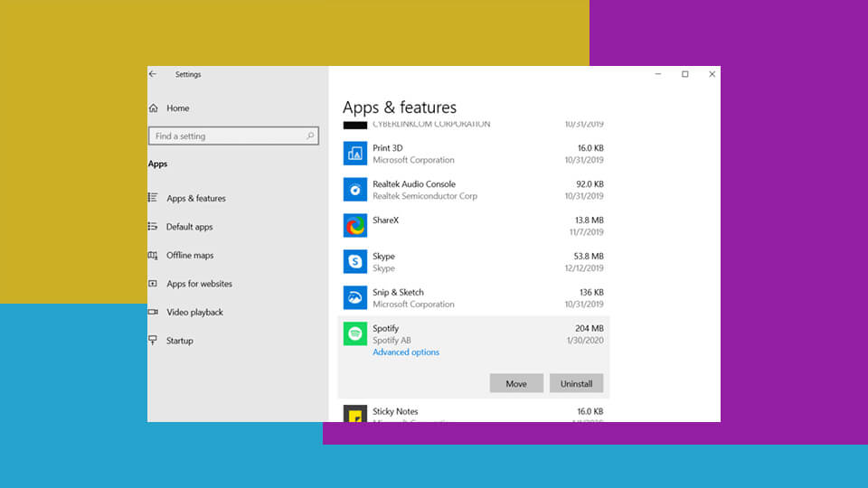
Task: Select the Print 3D app name
Action: click(388, 147)
